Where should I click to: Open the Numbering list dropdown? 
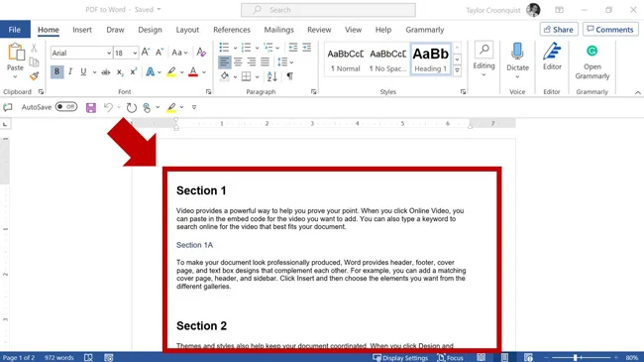tap(258, 49)
